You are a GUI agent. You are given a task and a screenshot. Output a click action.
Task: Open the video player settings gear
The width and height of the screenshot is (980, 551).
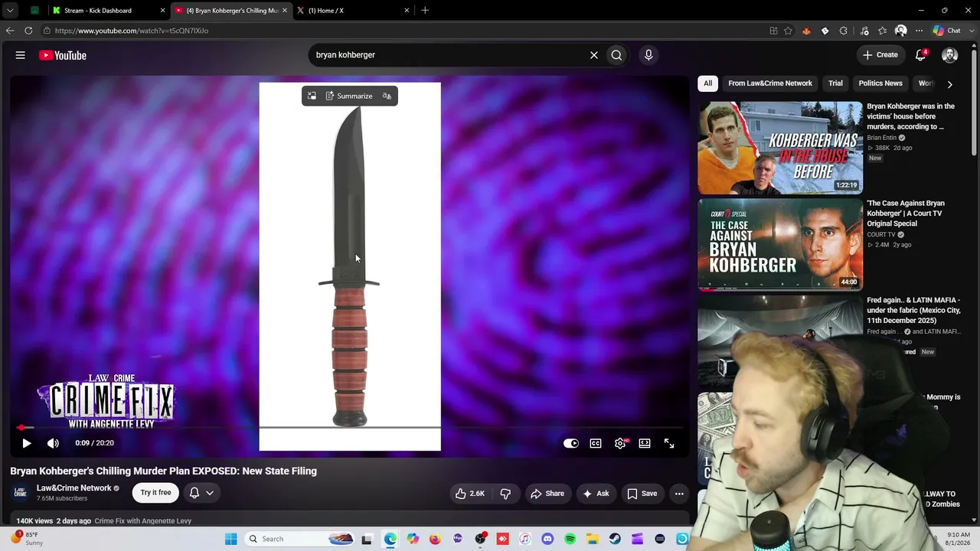point(620,443)
